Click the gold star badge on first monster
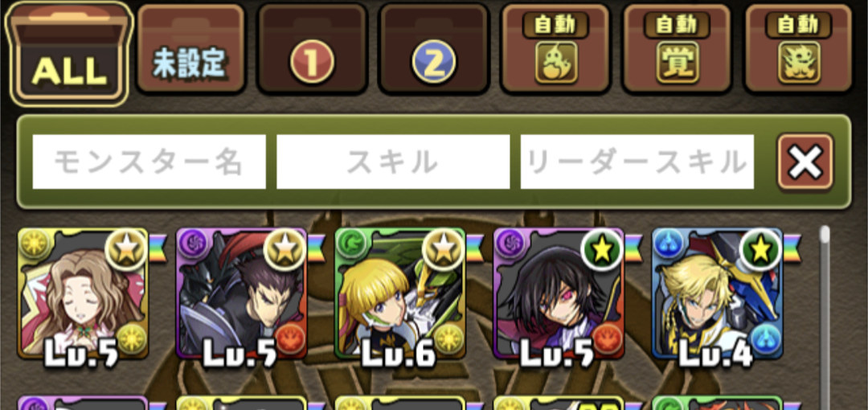The width and height of the screenshot is (868, 410). 125,250
